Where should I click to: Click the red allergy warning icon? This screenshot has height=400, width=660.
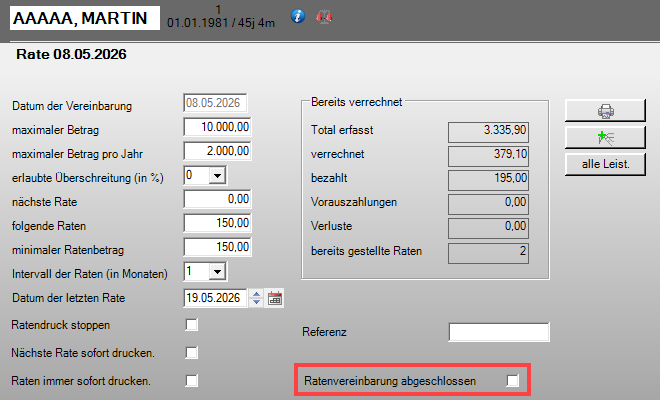pos(324,17)
